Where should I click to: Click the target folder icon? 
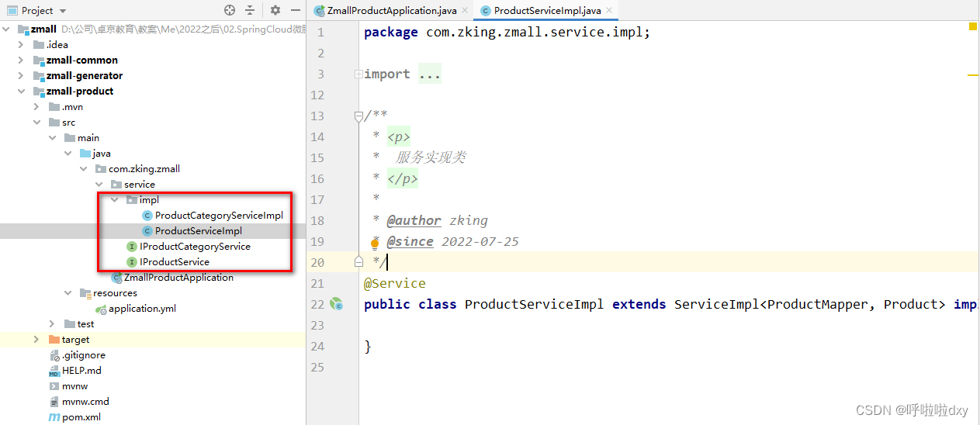pos(54,340)
